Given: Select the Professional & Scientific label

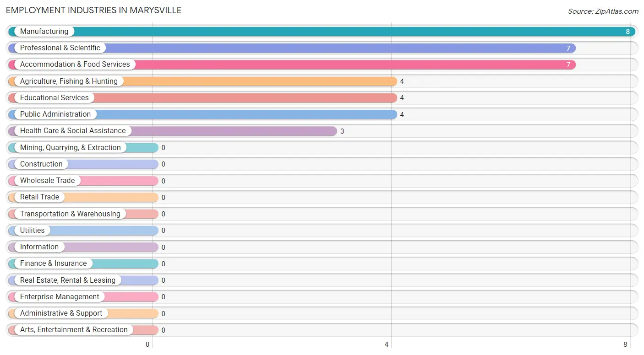Looking at the screenshot, I should pyautogui.click(x=60, y=48).
